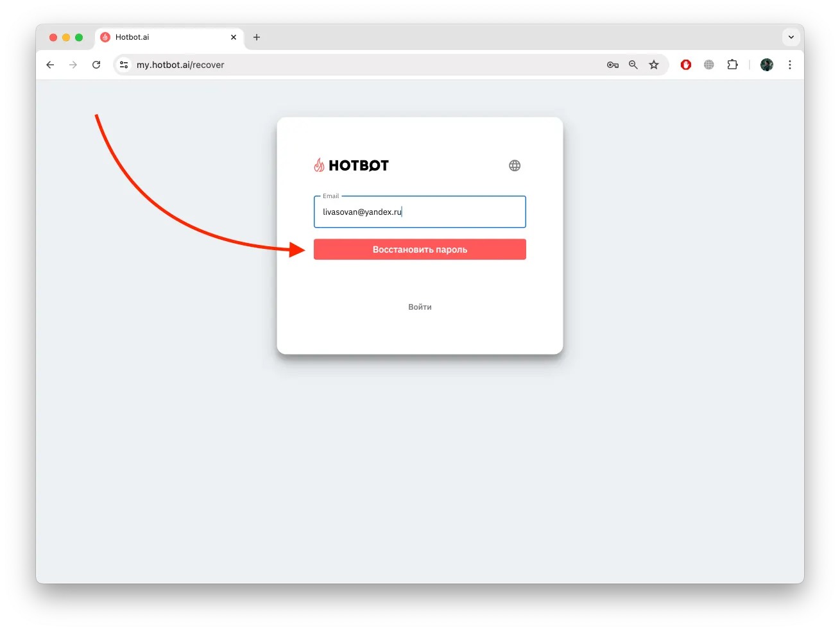Click the Hotbot flame logo
The width and height of the screenshot is (840, 631).
tap(319, 165)
